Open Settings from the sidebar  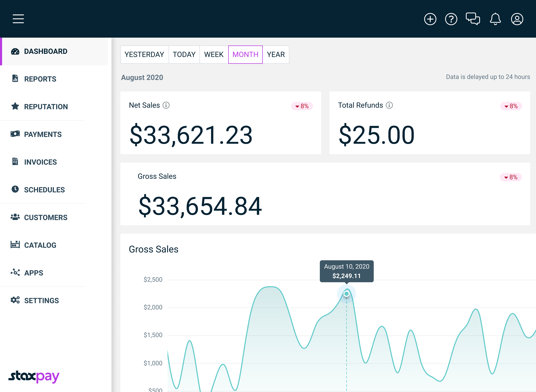pyautogui.click(x=41, y=300)
